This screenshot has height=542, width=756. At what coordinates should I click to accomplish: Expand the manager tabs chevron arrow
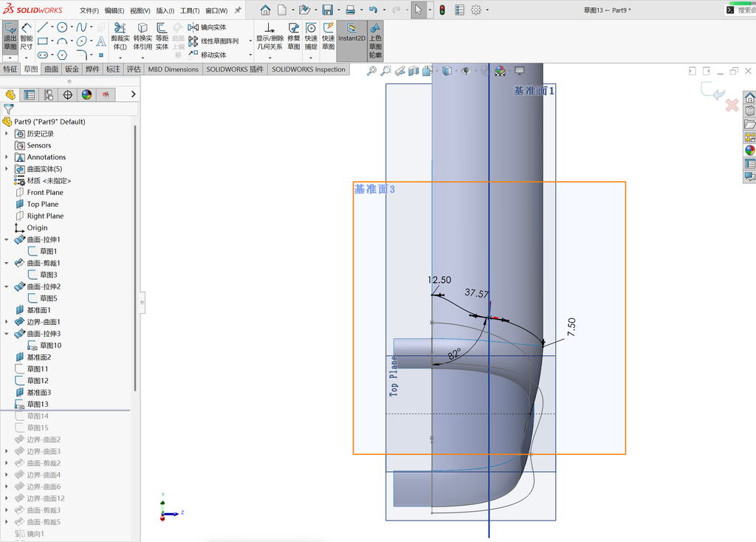(x=134, y=95)
